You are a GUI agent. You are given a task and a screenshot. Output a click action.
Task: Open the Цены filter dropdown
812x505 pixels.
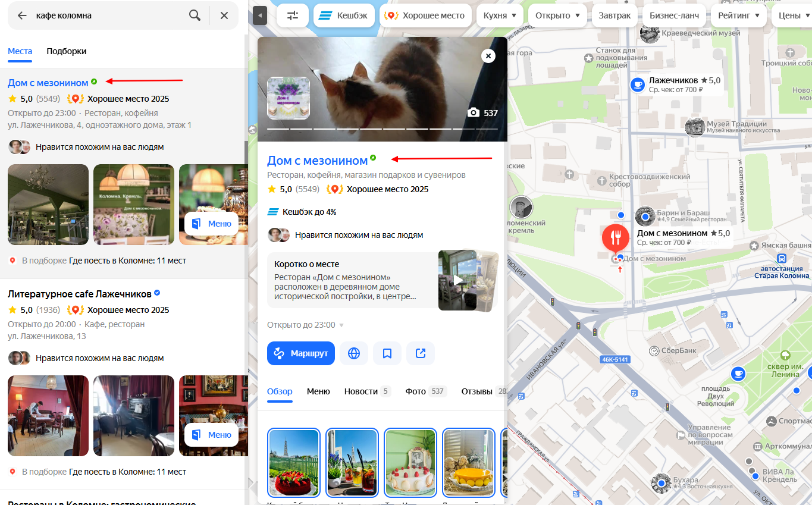tap(792, 15)
